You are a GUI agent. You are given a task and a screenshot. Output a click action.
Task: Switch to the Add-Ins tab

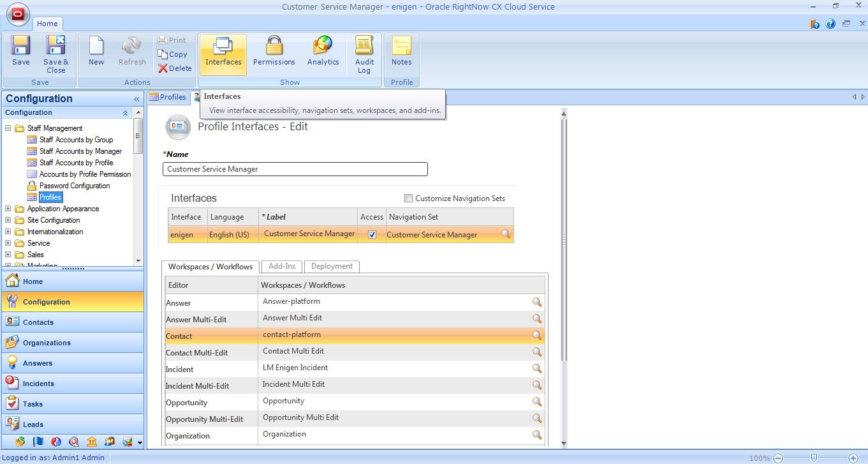click(x=281, y=266)
